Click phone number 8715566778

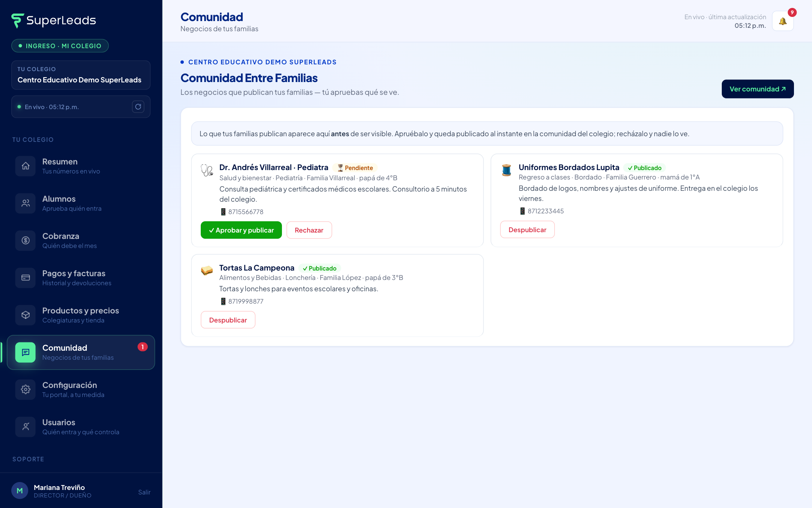(246, 212)
